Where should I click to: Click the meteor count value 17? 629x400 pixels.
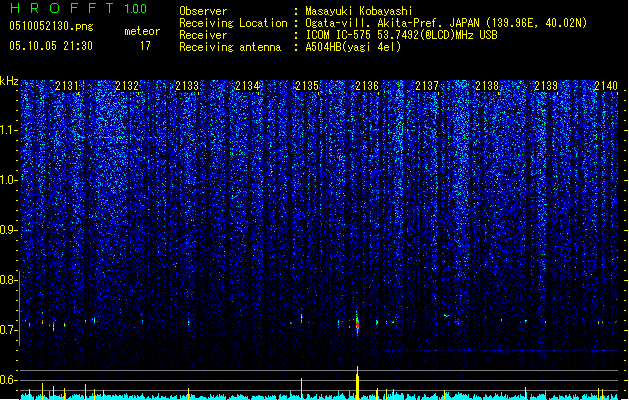[145, 46]
